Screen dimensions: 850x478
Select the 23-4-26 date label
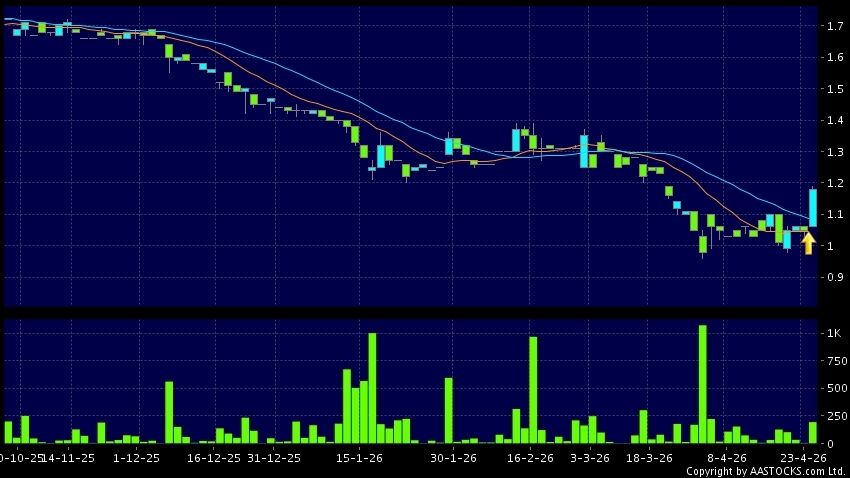(x=803, y=457)
